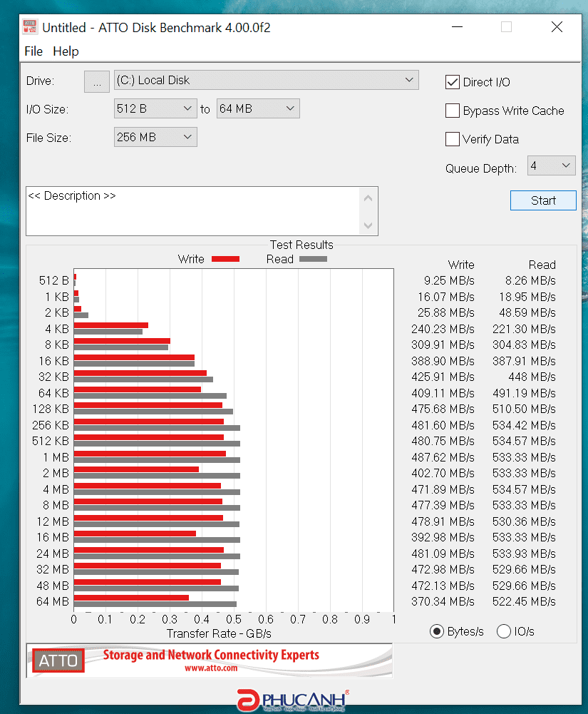Click the 512 B write value 9.25 MB/s
The width and height of the screenshot is (588, 714).
(x=449, y=280)
